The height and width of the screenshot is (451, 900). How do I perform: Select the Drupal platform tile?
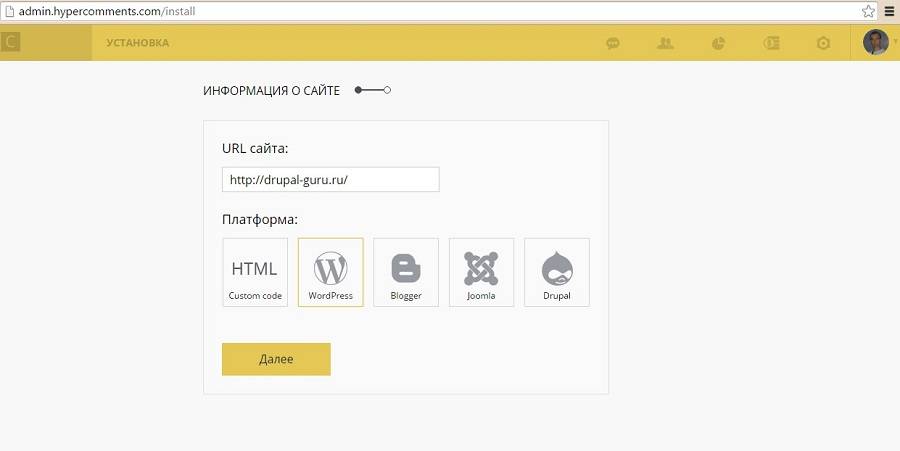(557, 273)
